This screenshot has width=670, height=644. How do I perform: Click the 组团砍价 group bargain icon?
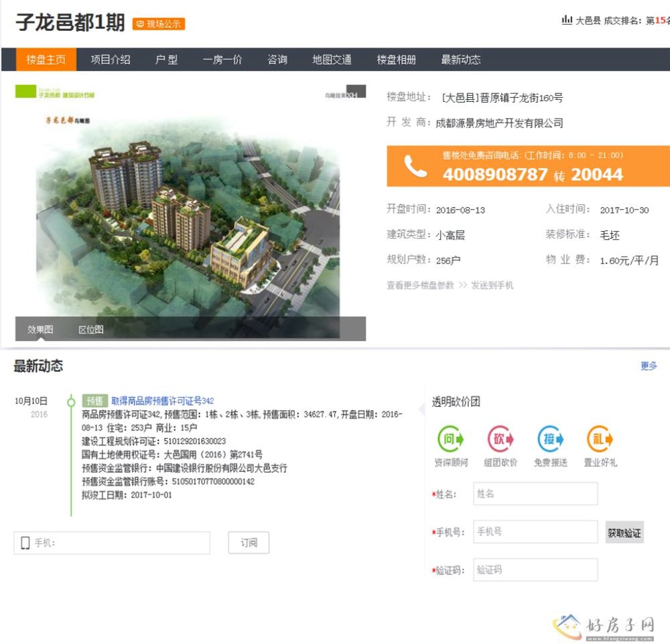tap(500, 440)
